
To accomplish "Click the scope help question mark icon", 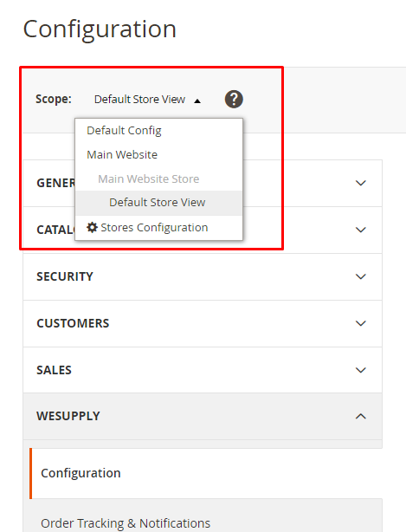I will 234,99.
